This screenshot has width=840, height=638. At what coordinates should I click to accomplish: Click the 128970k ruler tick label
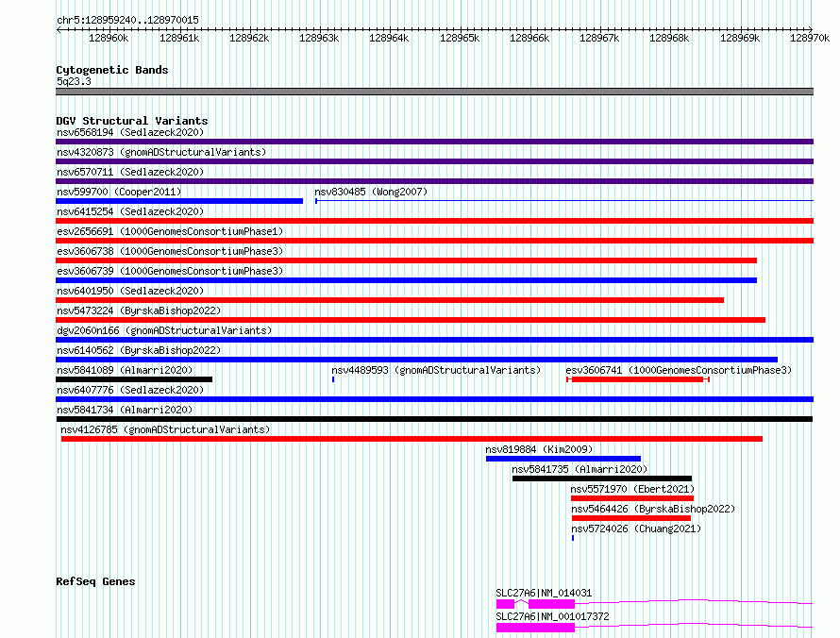(x=810, y=38)
